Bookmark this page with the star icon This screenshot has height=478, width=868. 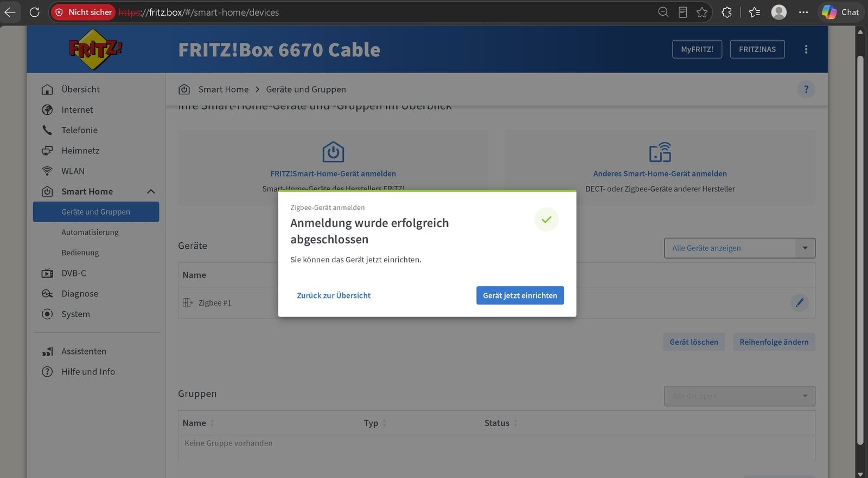tap(702, 12)
